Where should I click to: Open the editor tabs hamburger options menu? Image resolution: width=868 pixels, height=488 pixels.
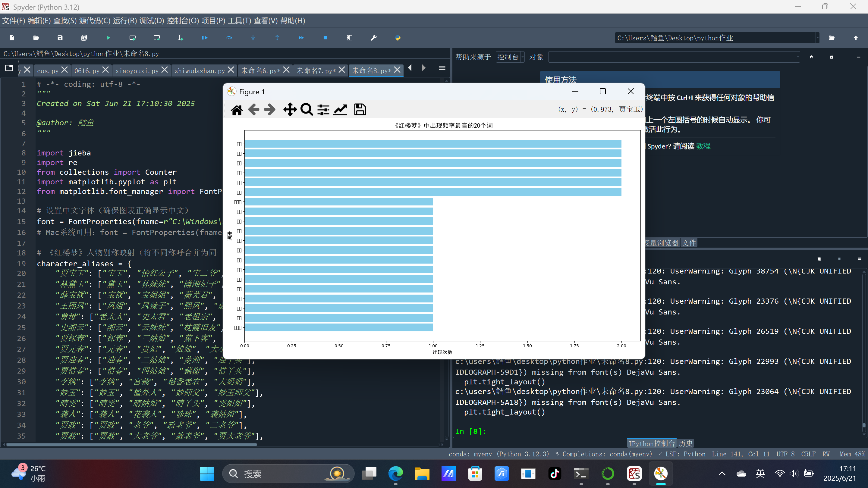coord(442,68)
